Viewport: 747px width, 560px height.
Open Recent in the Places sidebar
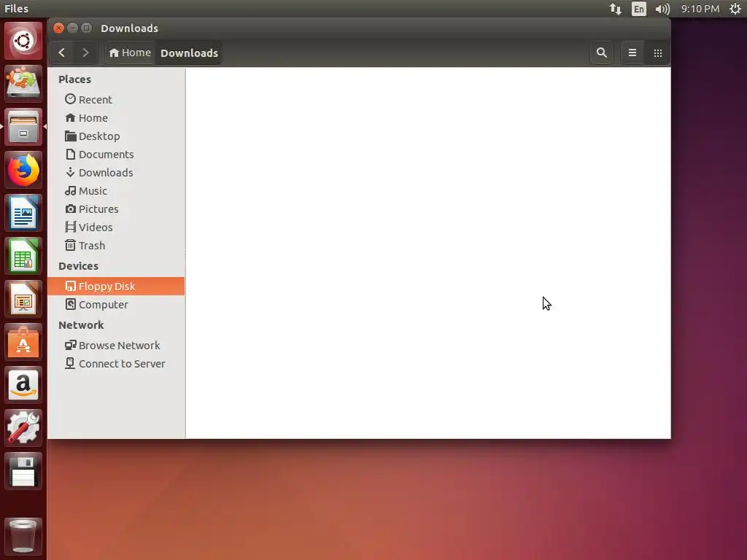pos(116,99)
